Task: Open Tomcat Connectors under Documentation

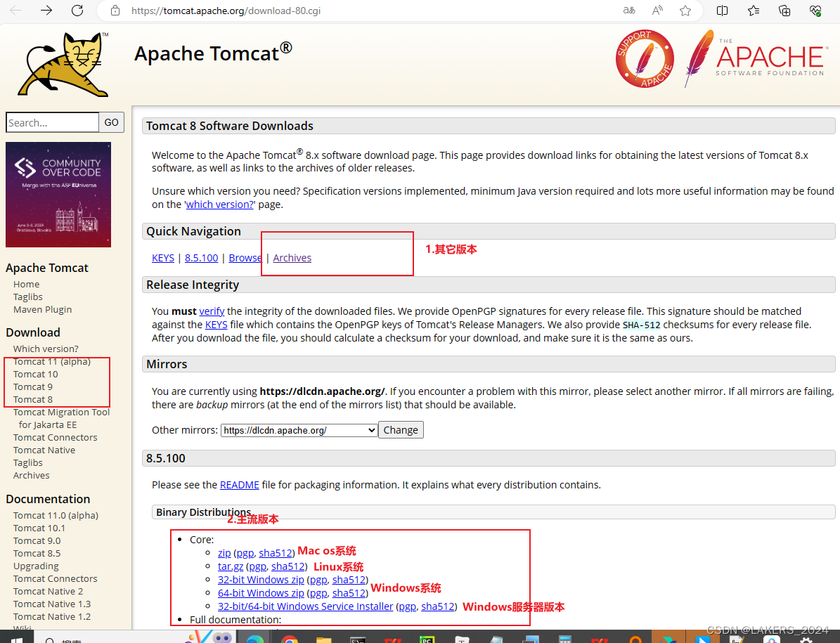Action: click(x=55, y=579)
